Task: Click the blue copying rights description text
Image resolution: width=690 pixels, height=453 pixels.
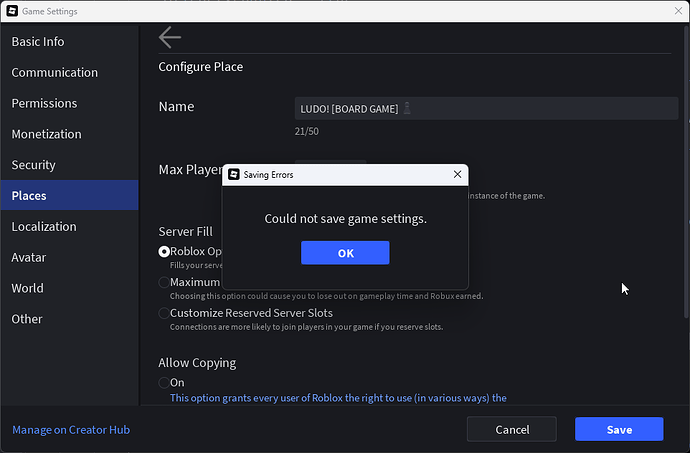Action: [x=338, y=398]
